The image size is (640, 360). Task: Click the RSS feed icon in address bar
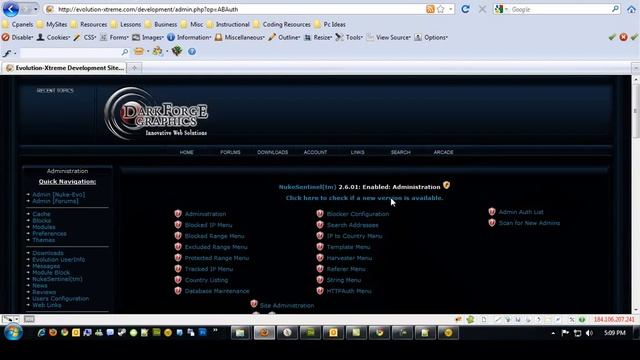pos(430,9)
